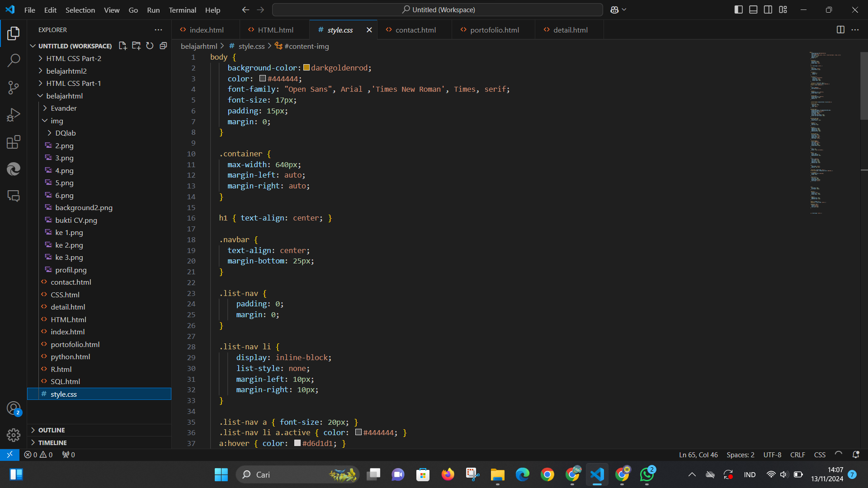
Task: Switch to the portofolio.html tab
Action: pyautogui.click(x=494, y=30)
